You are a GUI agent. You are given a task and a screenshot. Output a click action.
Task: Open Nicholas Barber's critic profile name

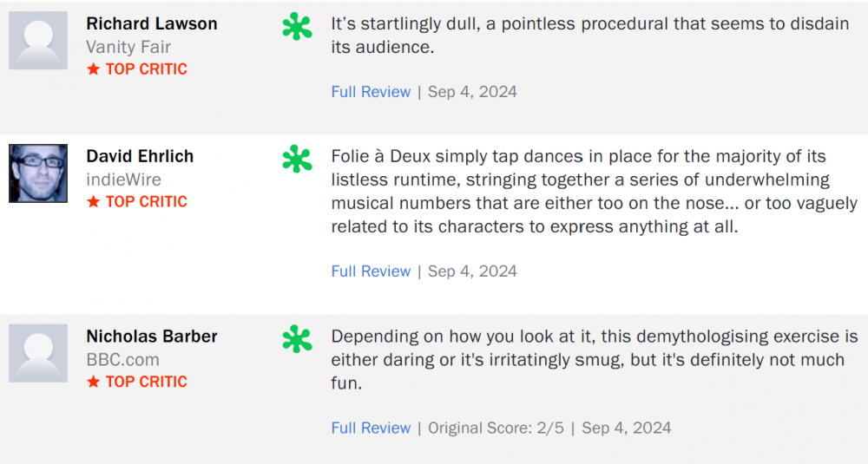(x=152, y=337)
